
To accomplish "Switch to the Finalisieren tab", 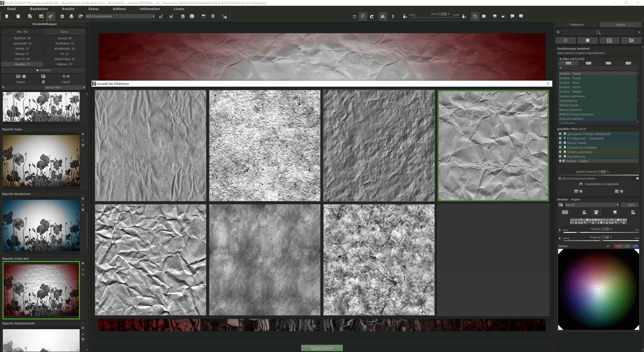I will tap(576, 24).
